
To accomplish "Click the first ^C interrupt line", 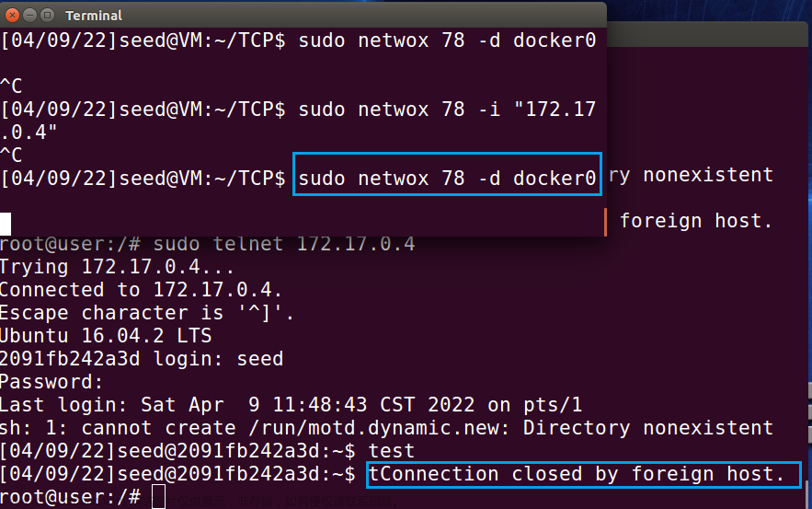I will 11,86.
